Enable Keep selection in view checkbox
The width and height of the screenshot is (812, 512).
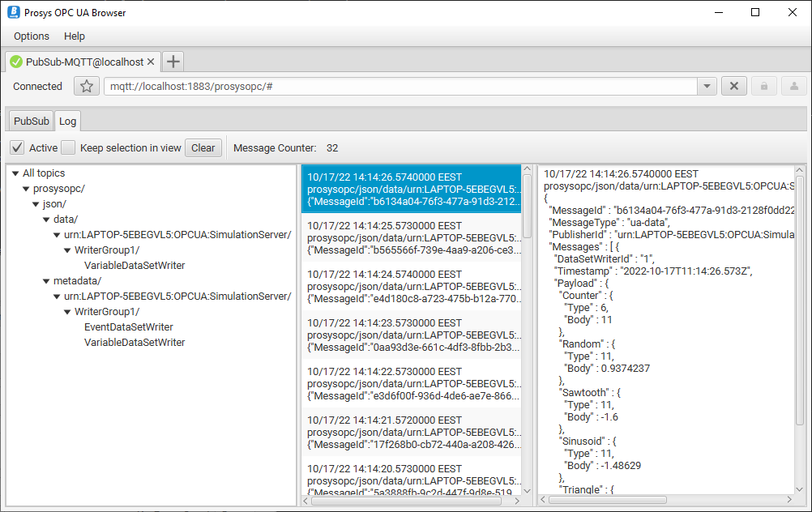tap(68, 147)
